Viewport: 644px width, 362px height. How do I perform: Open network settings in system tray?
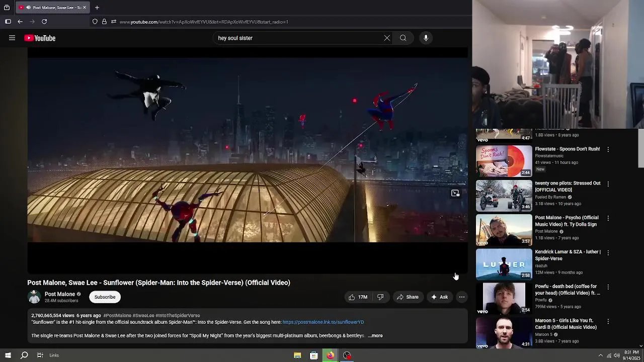tap(609, 355)
